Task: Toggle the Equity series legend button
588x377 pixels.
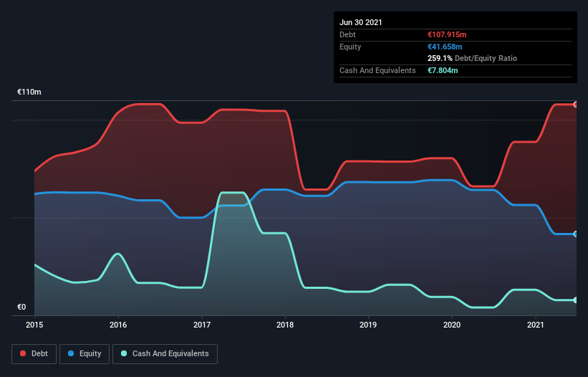Action: pos(85,354)
